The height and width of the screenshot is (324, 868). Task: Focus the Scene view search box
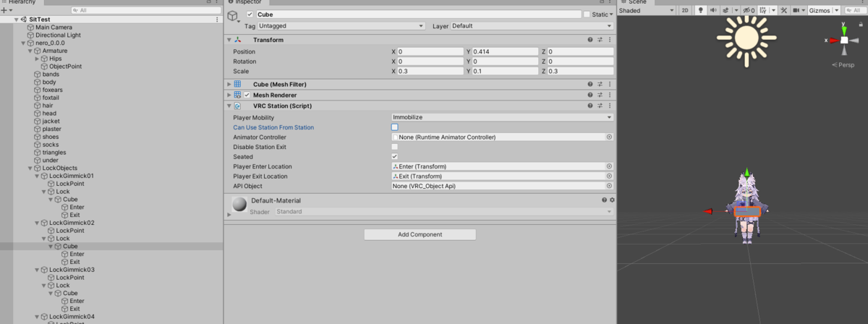855,10
